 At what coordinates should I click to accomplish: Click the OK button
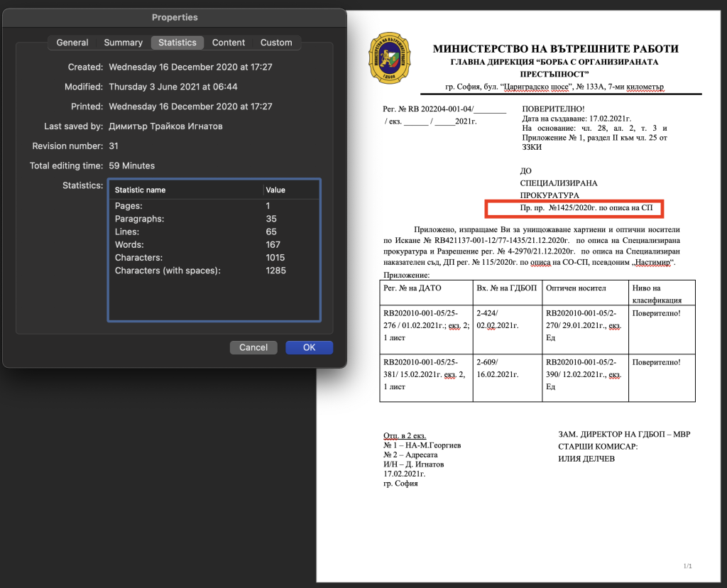[x=310, y=347]
